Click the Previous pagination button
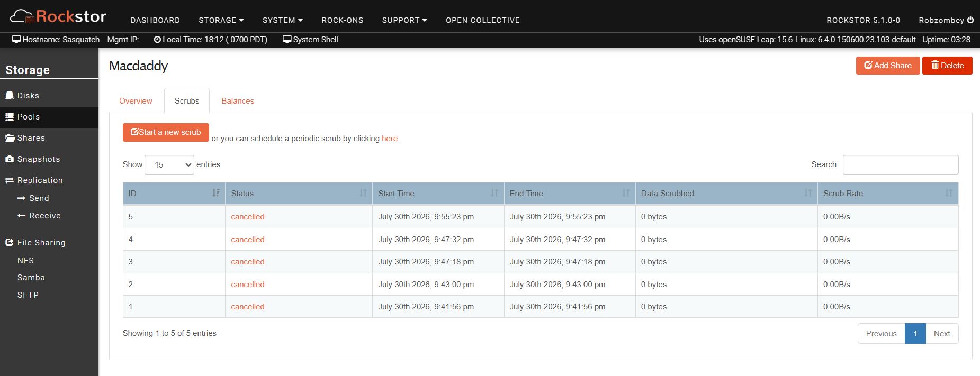Image resolution: width=980 pixels, height=376 pixels. (x=882, y=334)
